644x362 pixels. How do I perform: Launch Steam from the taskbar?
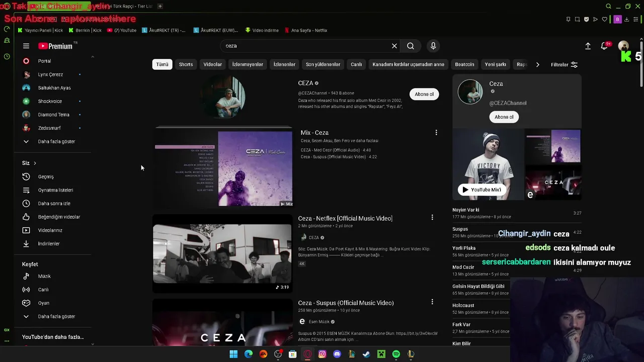[x=366, y=354]
